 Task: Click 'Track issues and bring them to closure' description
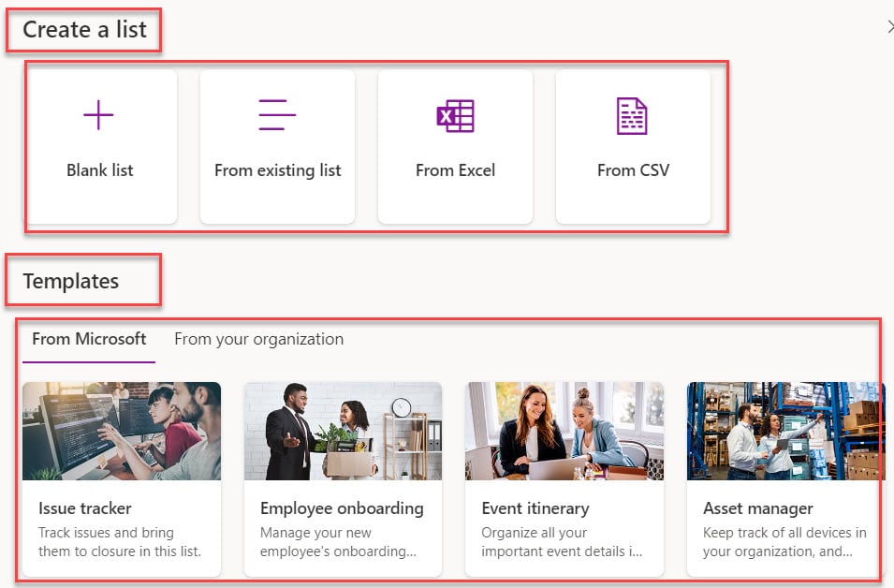[x=120, y=542]
